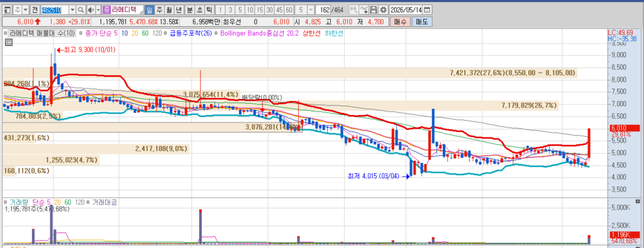Choose the 60 interval button
644x248 pixels.
tap(289, 10)
